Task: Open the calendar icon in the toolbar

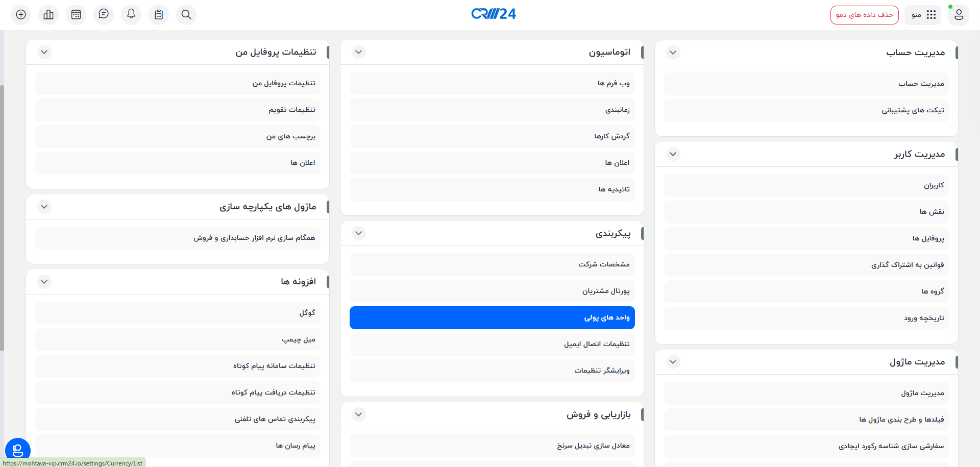Action: pos(76,14)
